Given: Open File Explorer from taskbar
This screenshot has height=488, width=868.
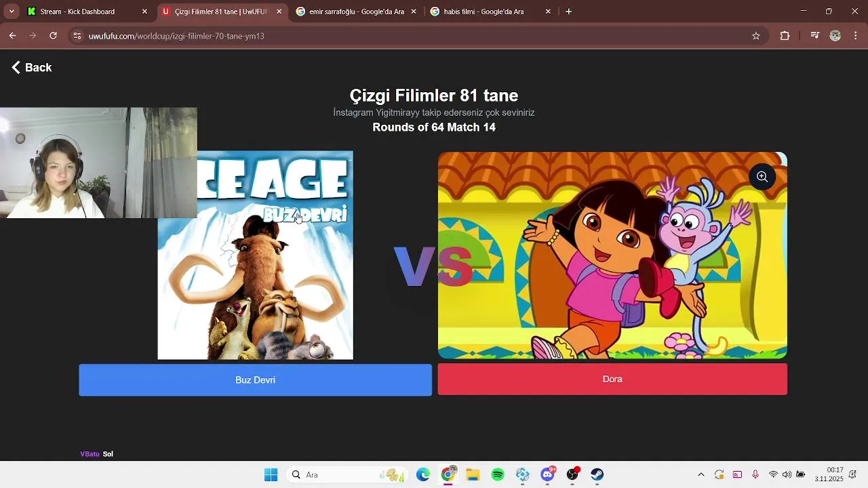Looking at the screenshot, I should click(473, 474).
